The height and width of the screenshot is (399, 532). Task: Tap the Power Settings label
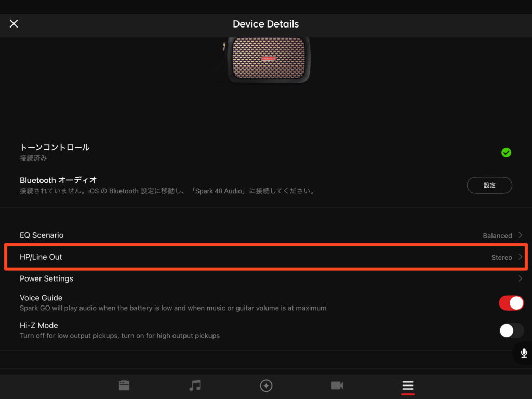click(46, 279)
